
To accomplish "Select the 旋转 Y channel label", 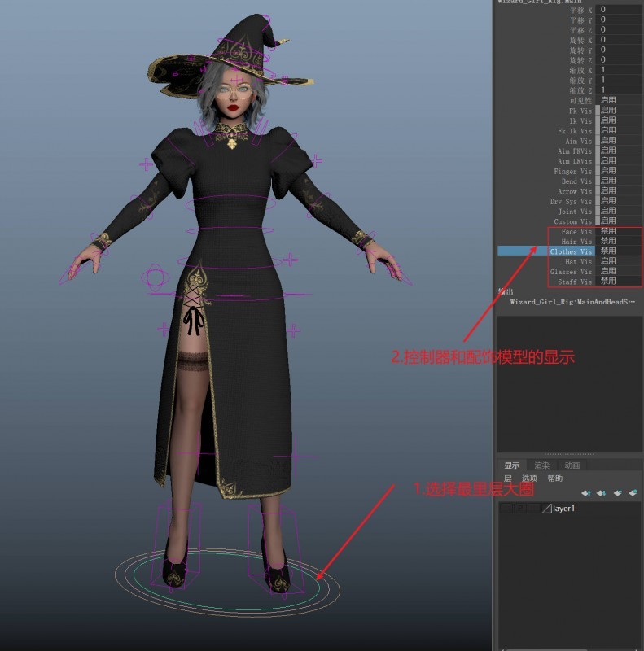I will 580,50.
